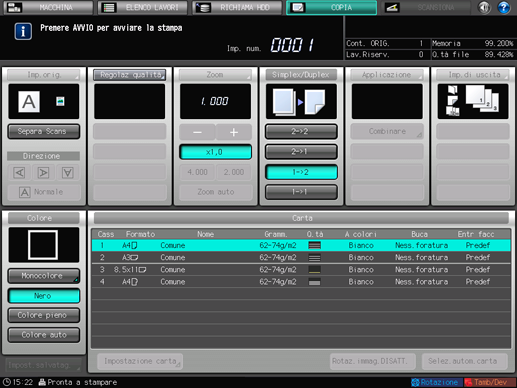Image resolution: width=517 pixels, height=388 pixels.
Task: Click the blue information icon
Action: (x=23, y=31)
